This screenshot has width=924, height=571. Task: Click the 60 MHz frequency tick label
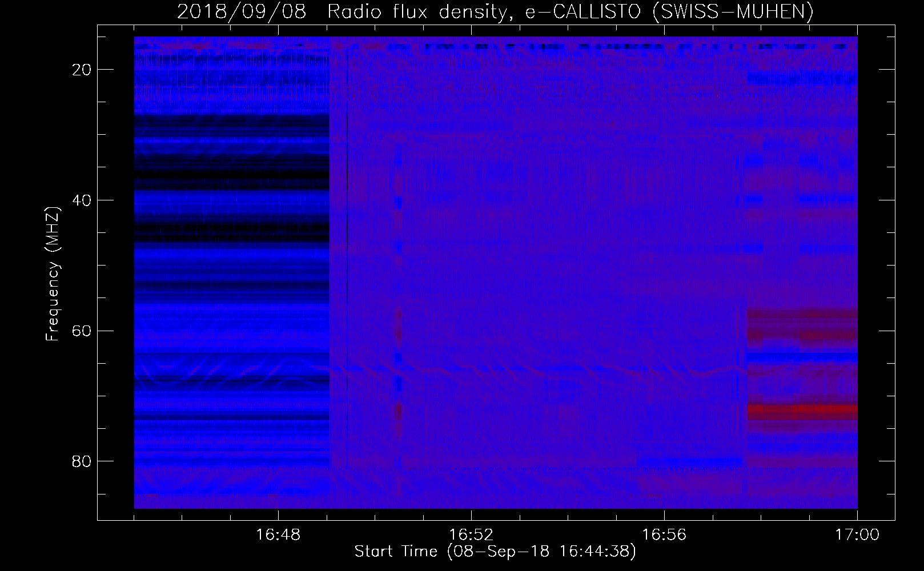[82, 331]
